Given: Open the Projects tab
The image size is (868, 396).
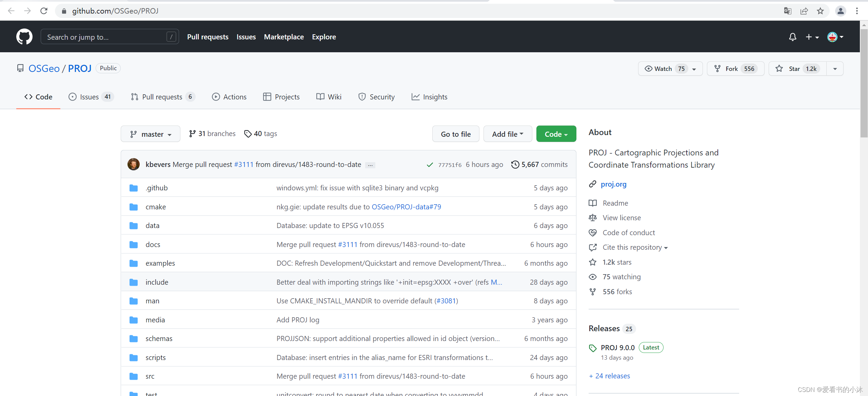Looking at the screenshot, I should [x=281, y=97].
